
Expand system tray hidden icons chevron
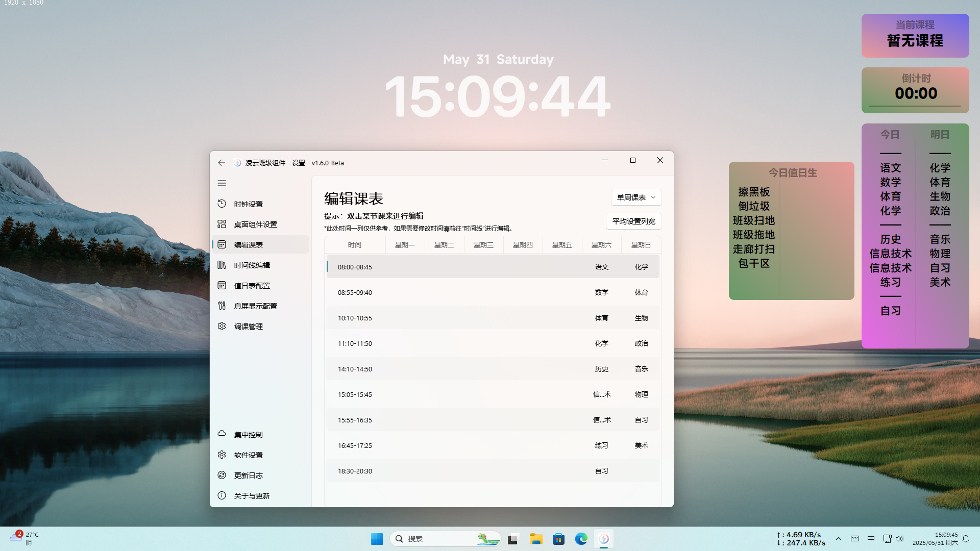(x=839, y=539)
